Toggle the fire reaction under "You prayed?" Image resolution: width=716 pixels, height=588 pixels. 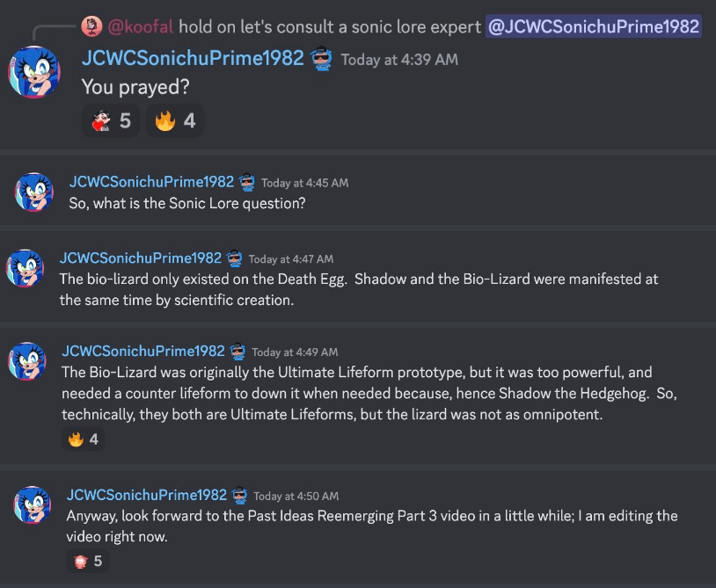pyautogui.click(x=175, y=121)
